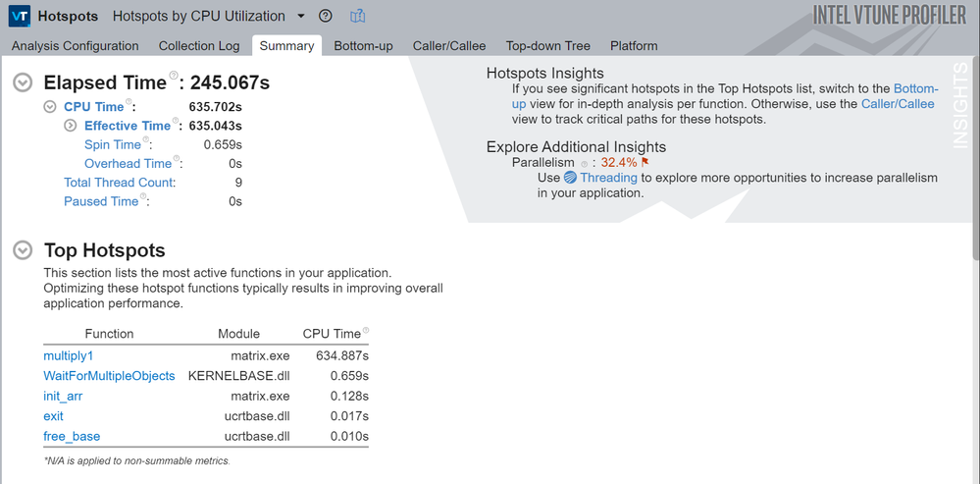Click the help icon after CPU Time metric
Screen dimensions: 980x484
tap(129, 102)
